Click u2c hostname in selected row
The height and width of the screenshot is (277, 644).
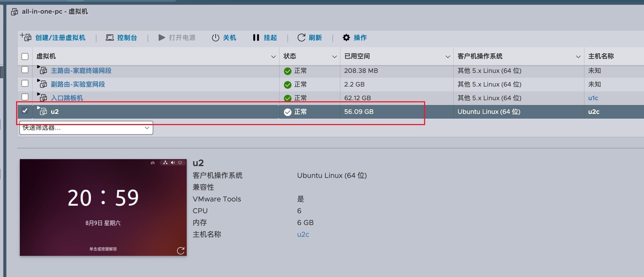[x=594, y=112]
